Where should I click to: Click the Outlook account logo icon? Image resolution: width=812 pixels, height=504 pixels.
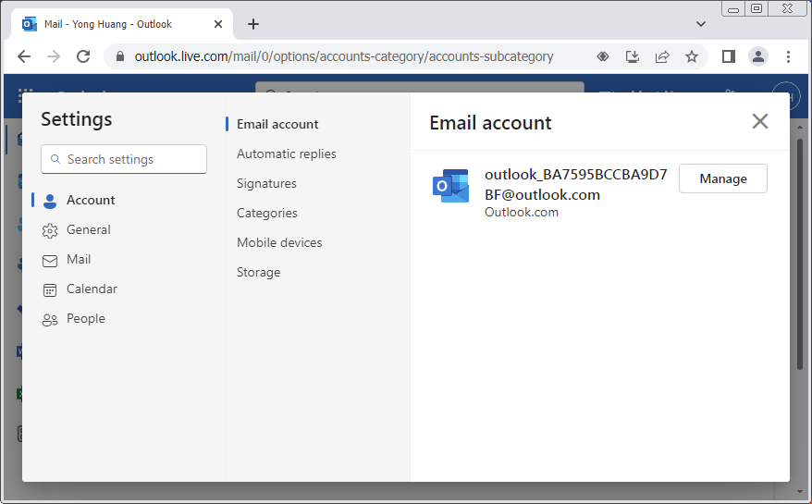(x=450, y=186)
